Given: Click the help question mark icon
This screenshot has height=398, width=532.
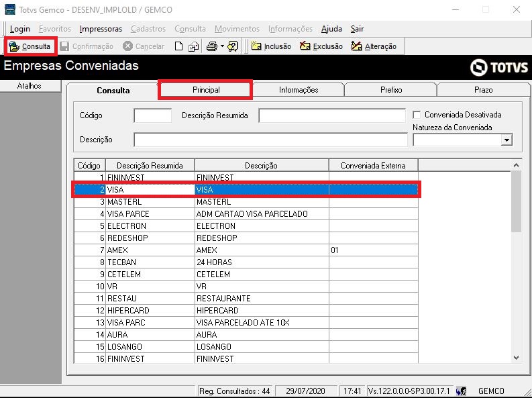Looking at the screenshot, I should 233,46.
